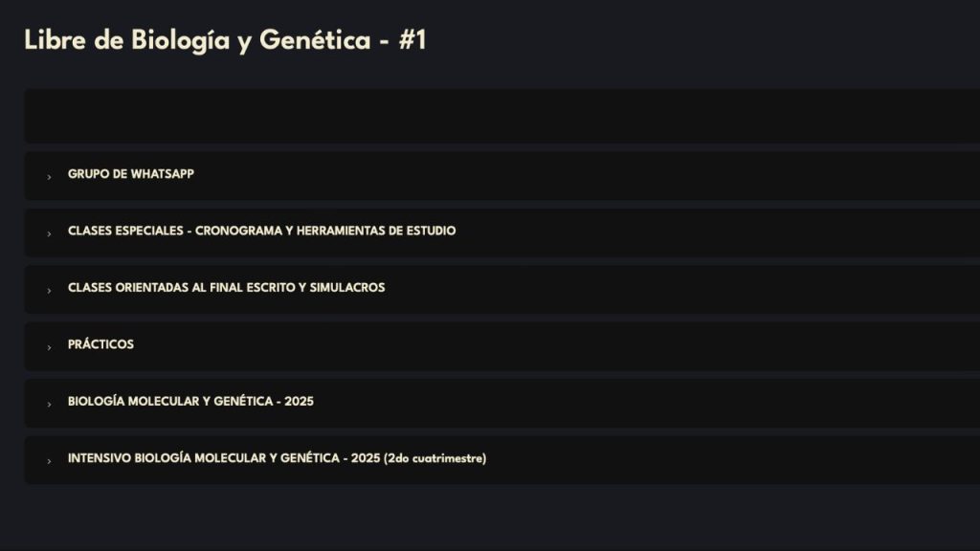Click the Libre de Biología y Genética heading
The width and height of the screenshot is (980, 551).
click(225, 40)
